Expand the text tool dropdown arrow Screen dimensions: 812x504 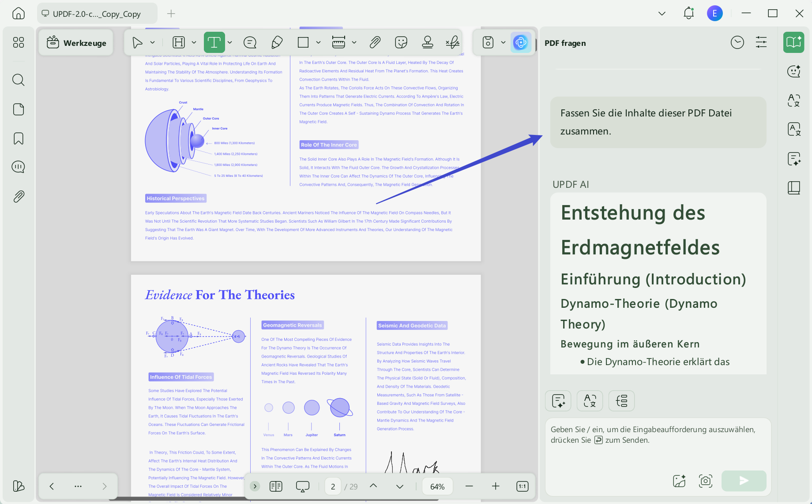coord(230,42)
